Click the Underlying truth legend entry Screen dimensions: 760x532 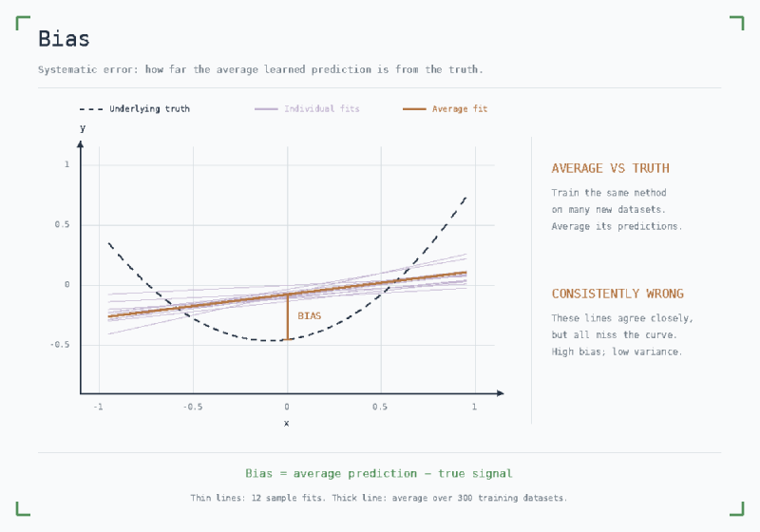coord(135,109)
